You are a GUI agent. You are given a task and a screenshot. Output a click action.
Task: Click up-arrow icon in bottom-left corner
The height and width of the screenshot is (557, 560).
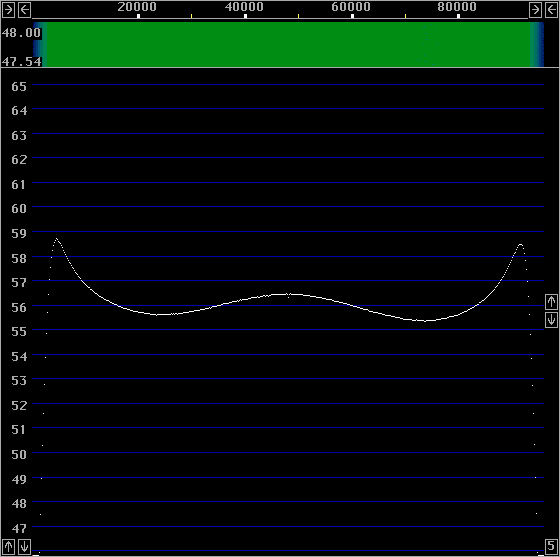8,547
